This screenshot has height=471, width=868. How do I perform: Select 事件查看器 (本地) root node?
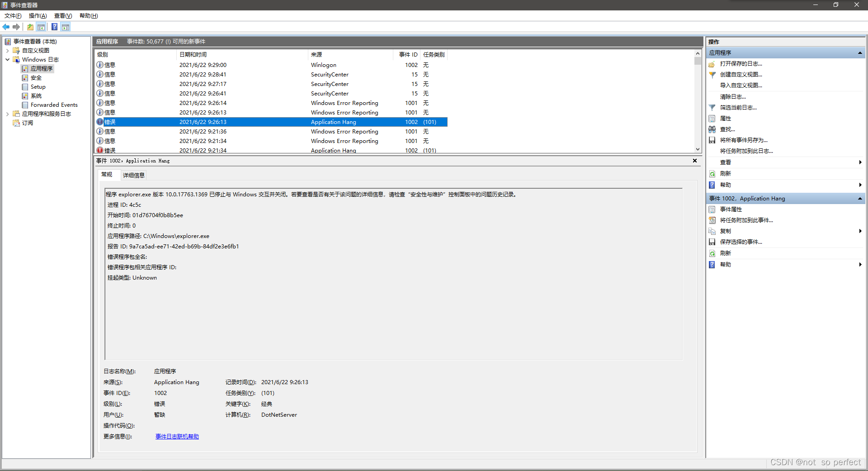click(x=31, y=42)
